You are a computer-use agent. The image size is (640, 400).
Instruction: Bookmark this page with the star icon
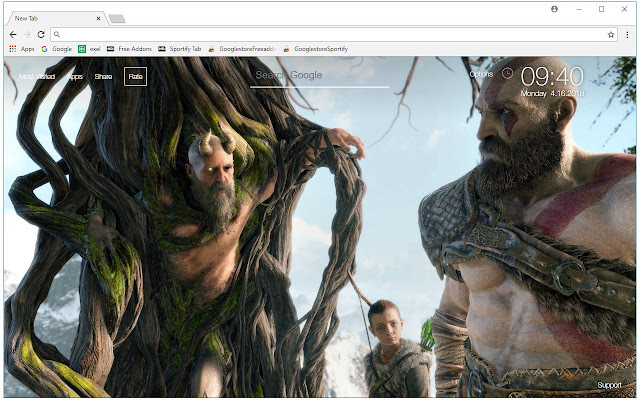[611, 35]
